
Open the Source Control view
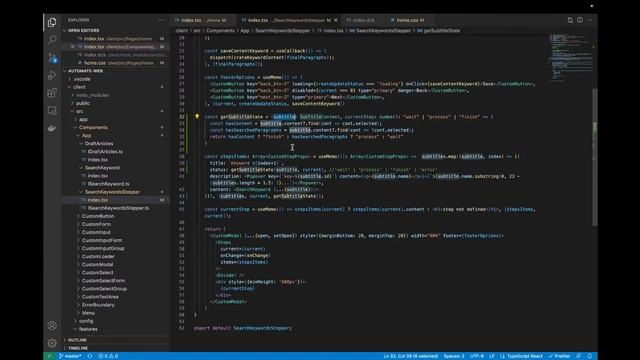(x=52, y=58)
